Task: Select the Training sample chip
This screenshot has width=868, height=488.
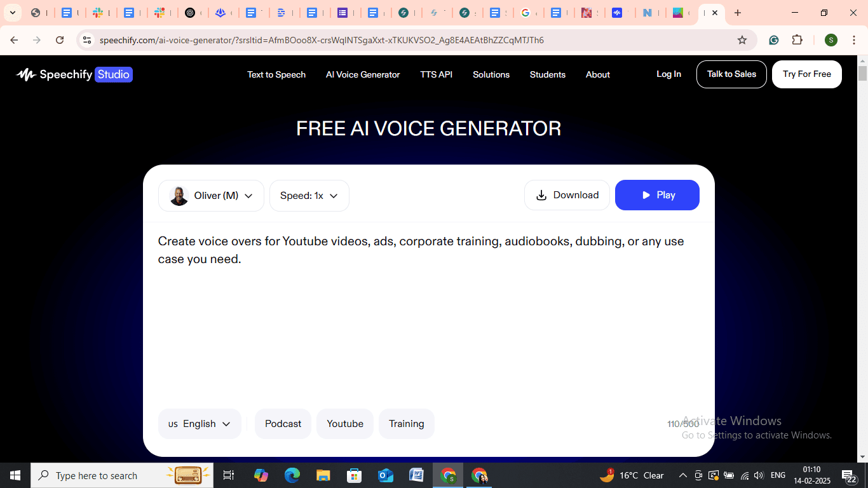Action: pos(407,424)
